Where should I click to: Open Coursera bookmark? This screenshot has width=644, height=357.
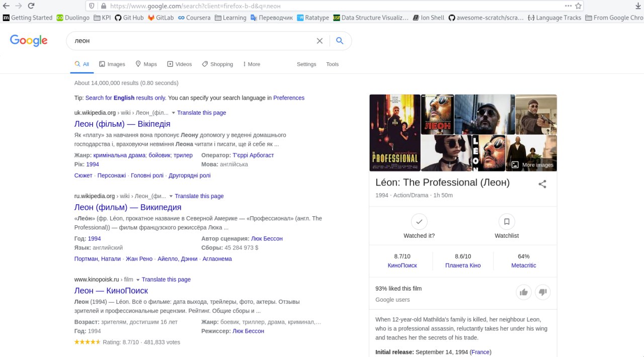pos(194,18)
